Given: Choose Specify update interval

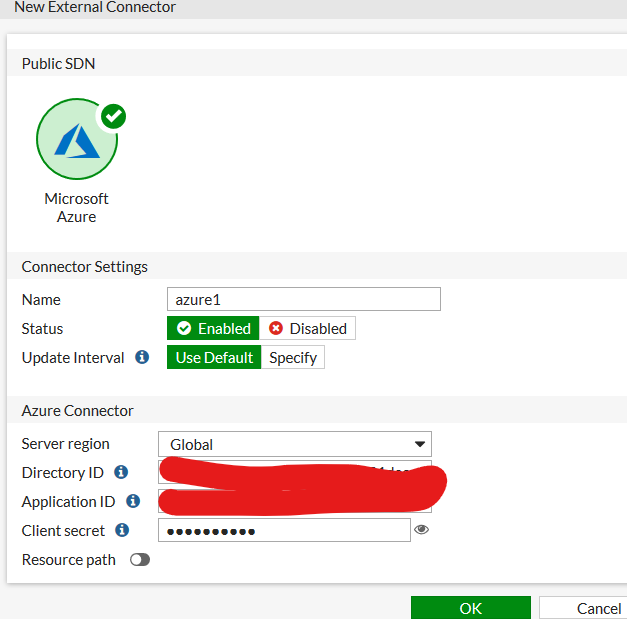Looking at the screenshot, I should [293, 357].
